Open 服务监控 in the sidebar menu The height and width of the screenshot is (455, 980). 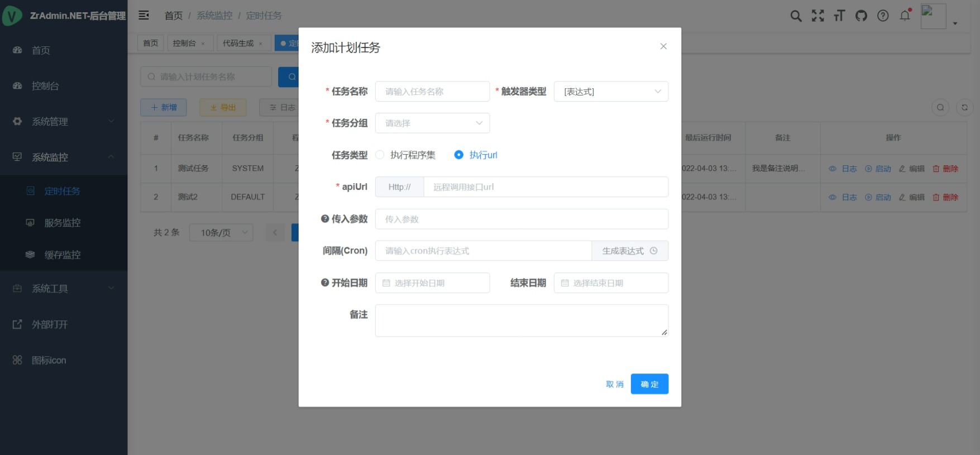click(x=63, y=223)
